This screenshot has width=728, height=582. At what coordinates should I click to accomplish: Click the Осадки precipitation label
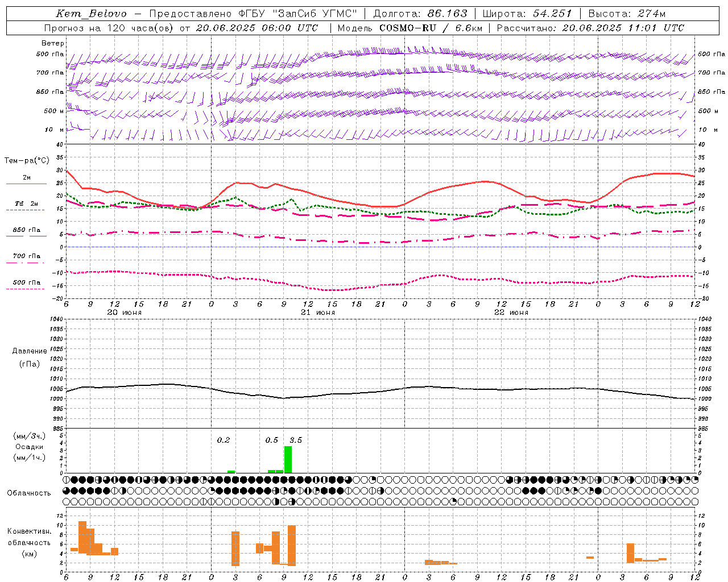click(30, 447)
